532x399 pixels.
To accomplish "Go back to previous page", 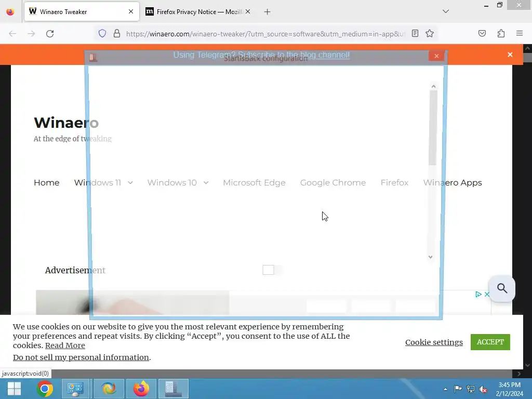I will (x=12, y=34).
